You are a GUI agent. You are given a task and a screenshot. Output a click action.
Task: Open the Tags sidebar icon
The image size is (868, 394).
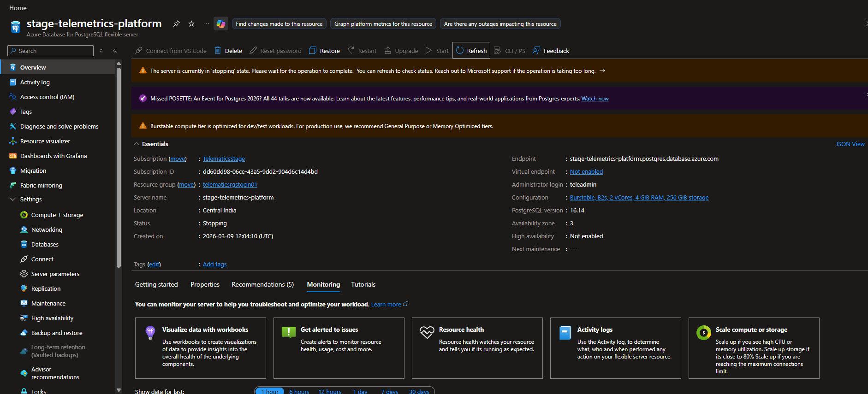point(13,112)
